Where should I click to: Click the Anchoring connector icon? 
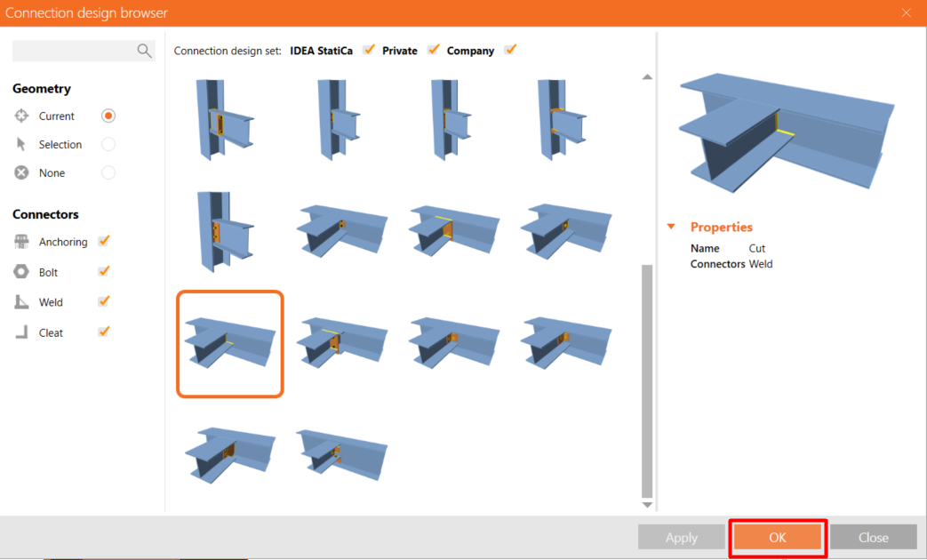click(x=21, y=241)
